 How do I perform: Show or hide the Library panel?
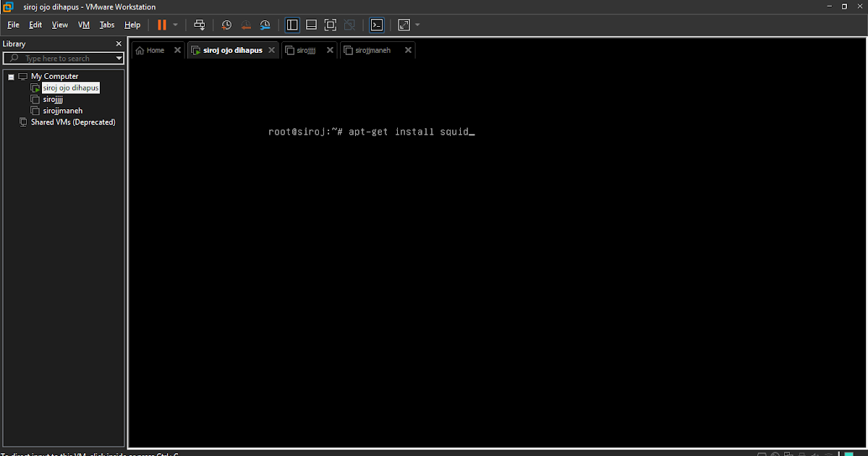click(x=292, y=24)
